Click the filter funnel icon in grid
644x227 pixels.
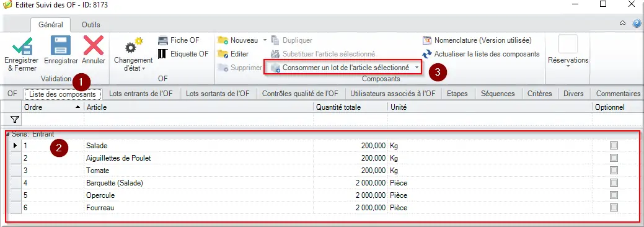click(x=15, y=120)
